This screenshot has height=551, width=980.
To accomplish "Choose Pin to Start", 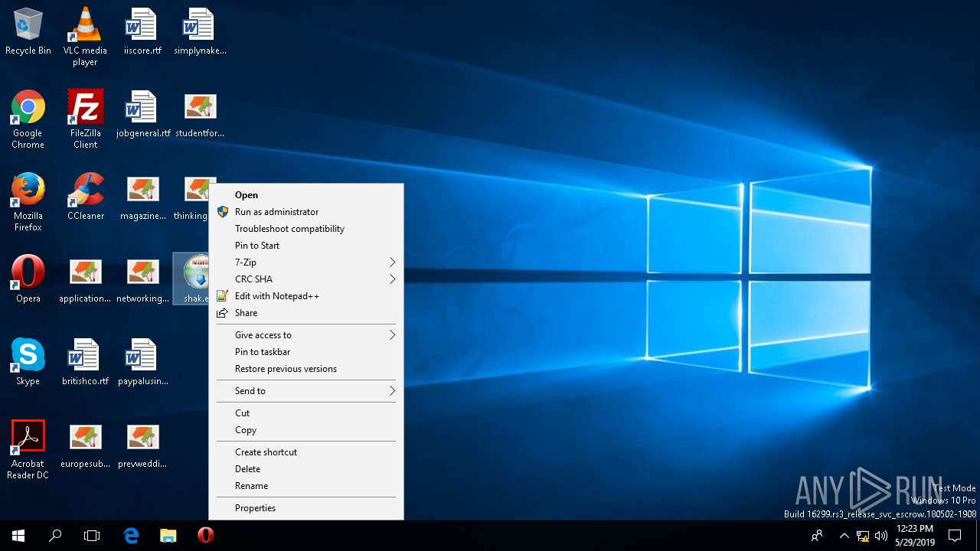I will click(x=306, y=246).
